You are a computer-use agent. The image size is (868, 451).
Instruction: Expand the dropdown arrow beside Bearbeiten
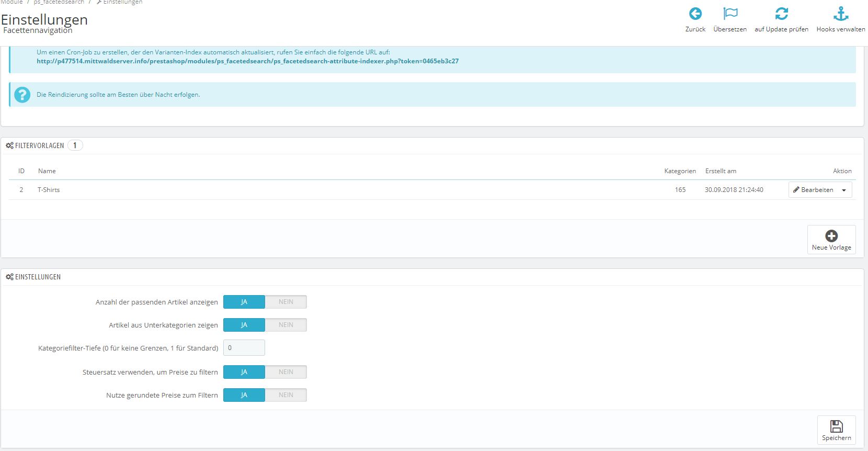(x=844, y=190)
